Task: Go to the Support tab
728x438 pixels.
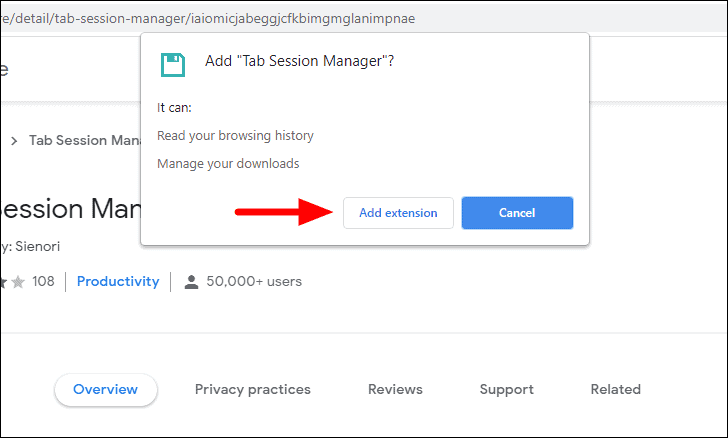Action: (x=507, y=389)
